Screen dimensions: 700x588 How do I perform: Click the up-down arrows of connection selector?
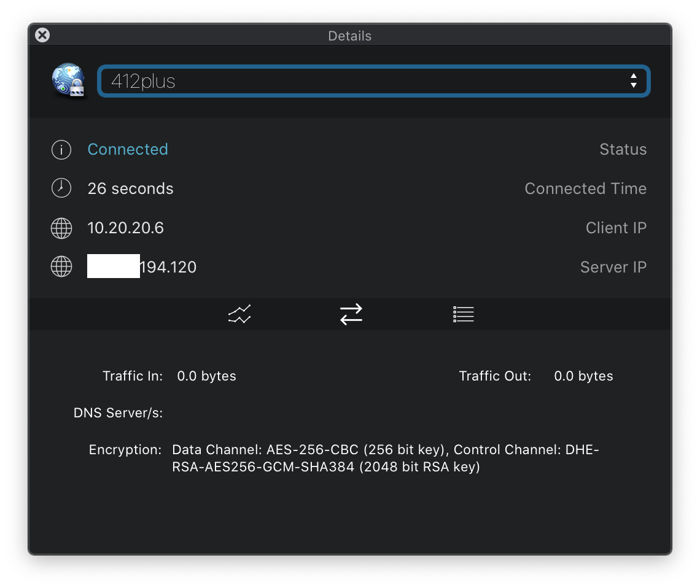coord(634,81)
